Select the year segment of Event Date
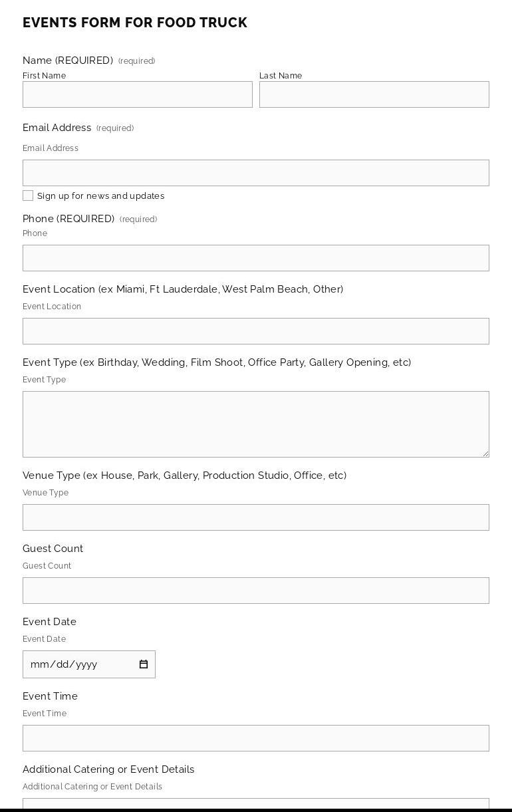512x812 pixels. (85, 664)
